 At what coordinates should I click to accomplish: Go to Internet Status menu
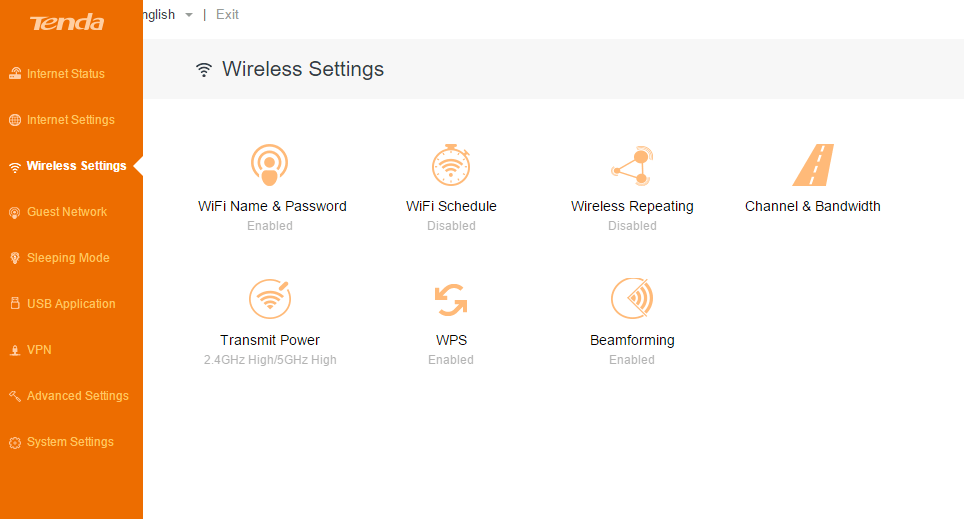pos(66,74)
